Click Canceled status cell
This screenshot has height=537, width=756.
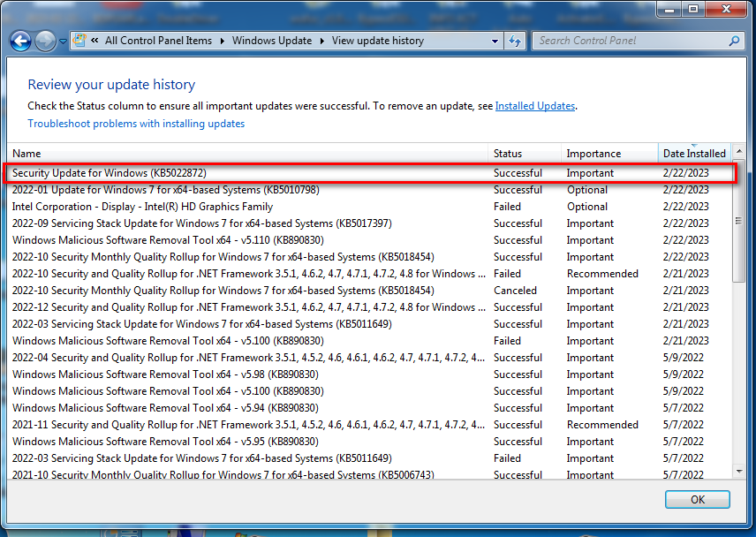point(515,291)
